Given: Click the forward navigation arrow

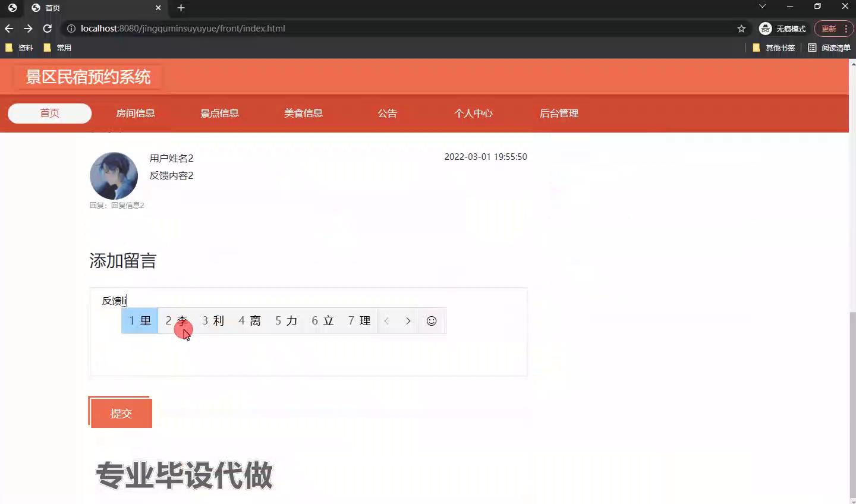Looking at the screenshot, I should (x=28, y=28).
